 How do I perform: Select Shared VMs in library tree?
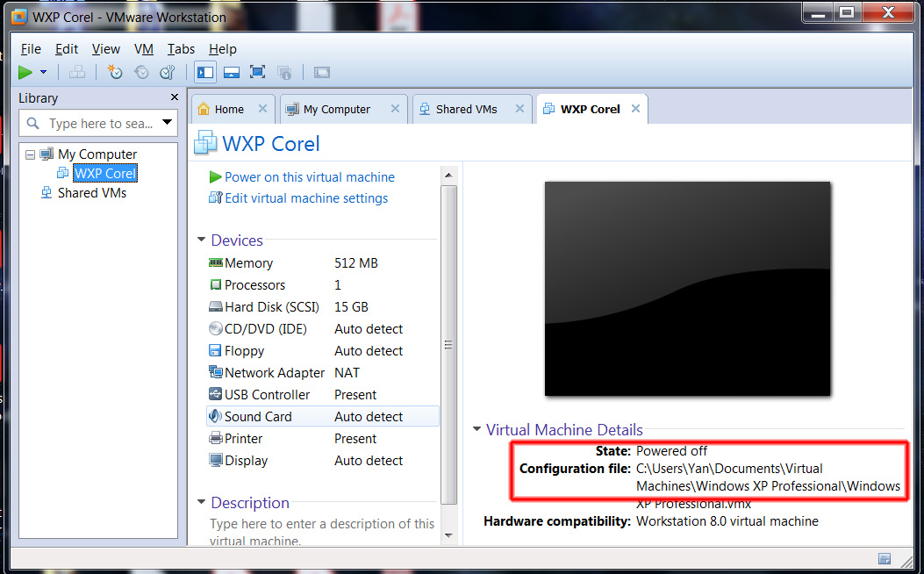pos(92,193)
